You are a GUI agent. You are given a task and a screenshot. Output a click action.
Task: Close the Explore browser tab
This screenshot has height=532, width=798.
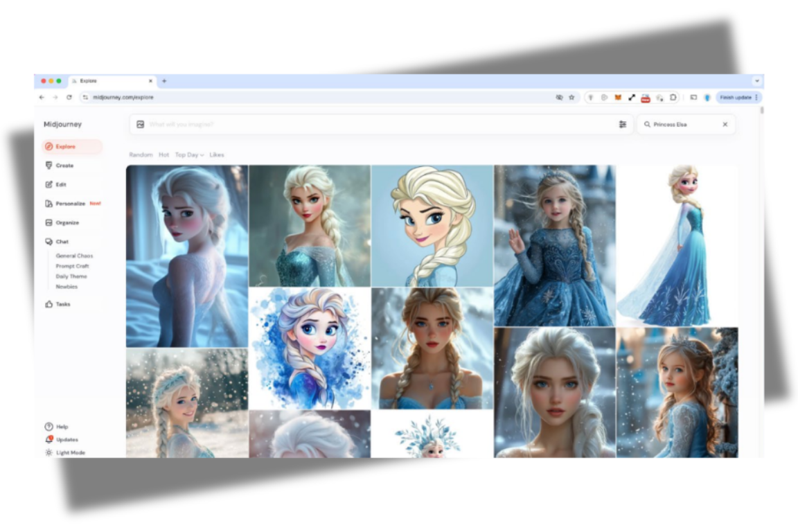pyautogui.click(x=150, y=81)
